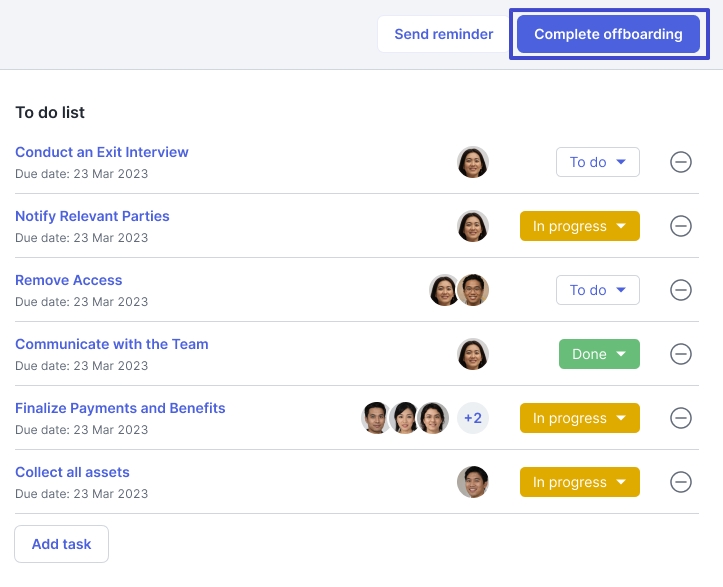The image size is (723, 587).
Task: Send reminder to assignees
Action: tap(444, 34)
